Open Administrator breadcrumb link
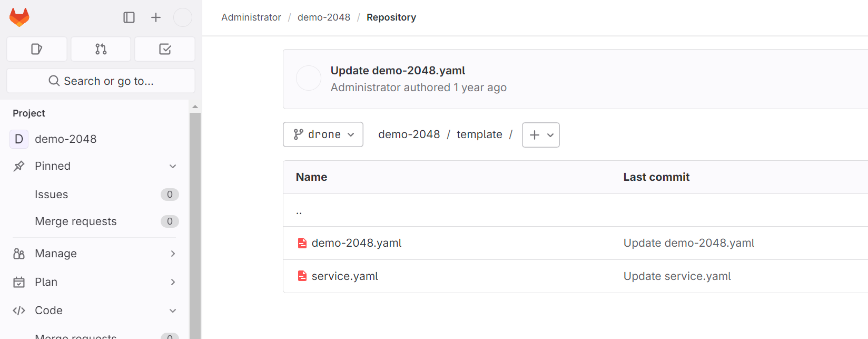Viewport: 868px width, 339px height. tap(251, 17)
